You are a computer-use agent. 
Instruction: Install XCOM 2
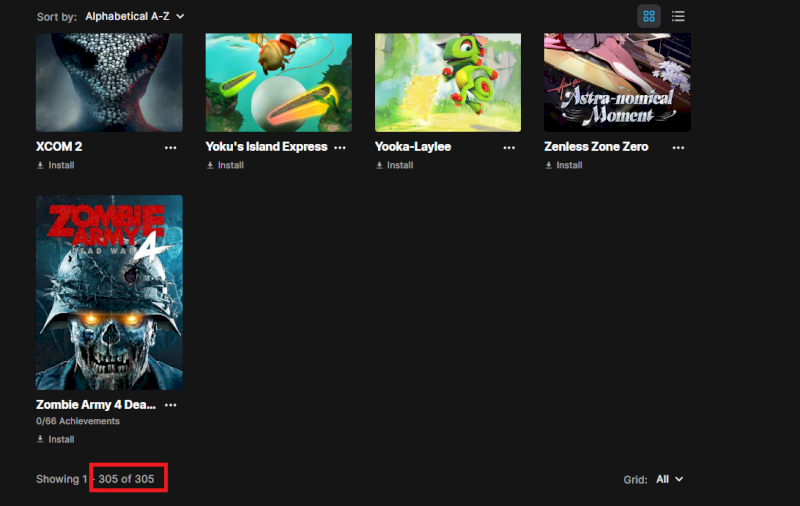[x=56, y=165]
